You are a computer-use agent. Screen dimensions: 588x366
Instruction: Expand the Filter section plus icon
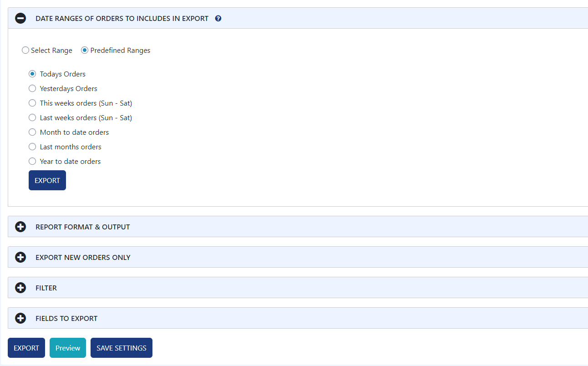click(x=20, y=288)
